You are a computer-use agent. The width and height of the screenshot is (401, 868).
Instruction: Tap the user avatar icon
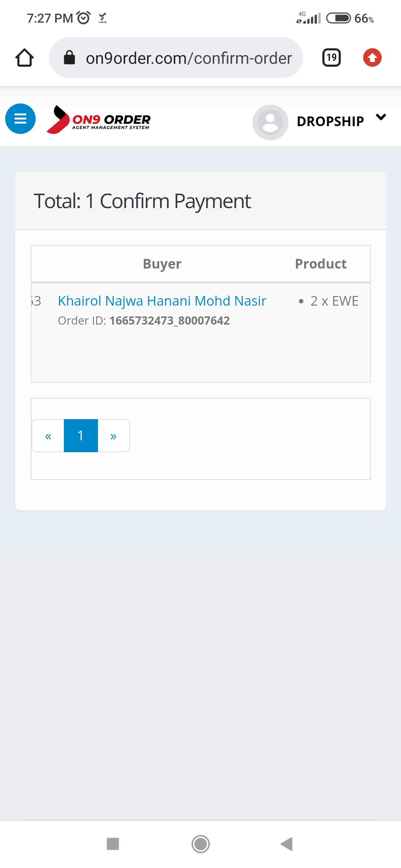tap(270, 122)
